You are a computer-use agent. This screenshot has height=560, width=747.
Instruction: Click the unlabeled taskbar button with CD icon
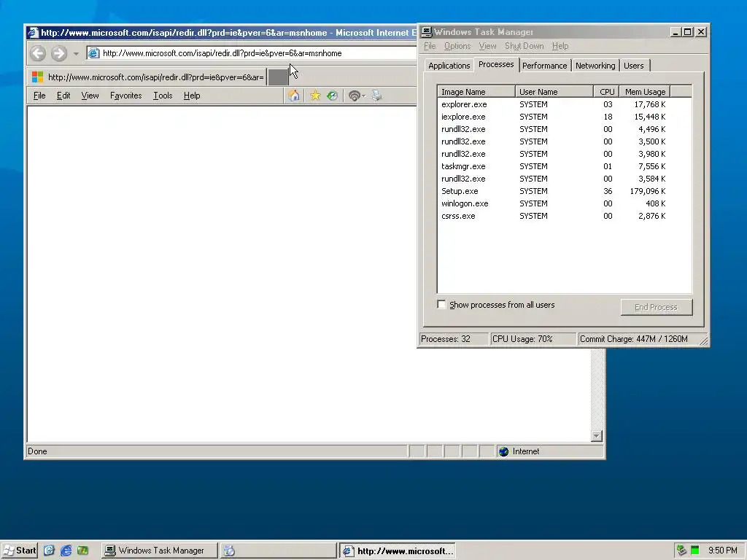(x=278, y=551)
